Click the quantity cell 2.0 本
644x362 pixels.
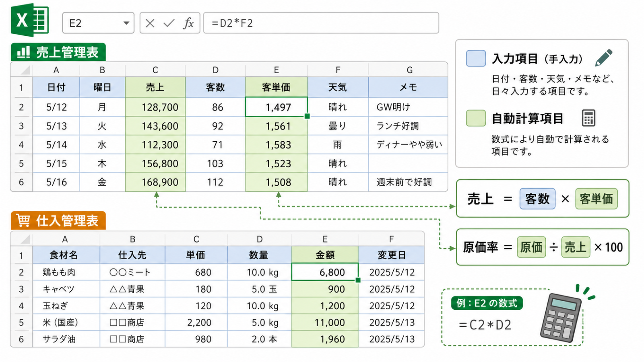260,339
